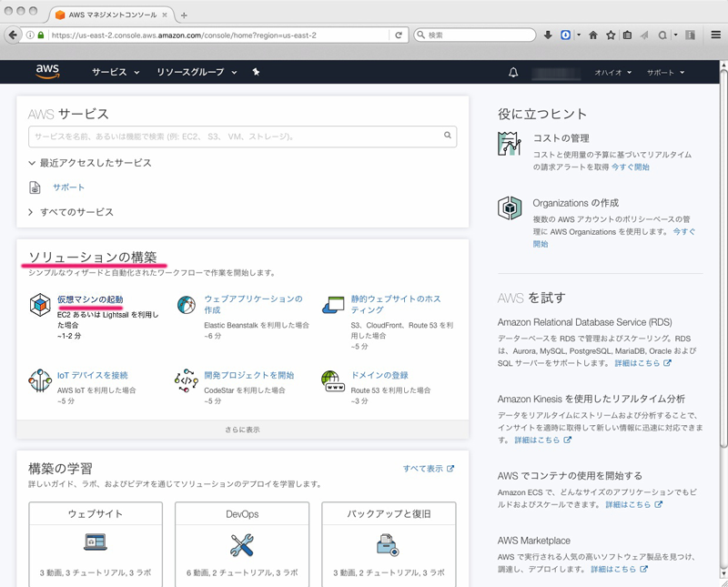Open the notifications bell icon
This screenshot has height=587, width=728.
click(x=513, y=73)
